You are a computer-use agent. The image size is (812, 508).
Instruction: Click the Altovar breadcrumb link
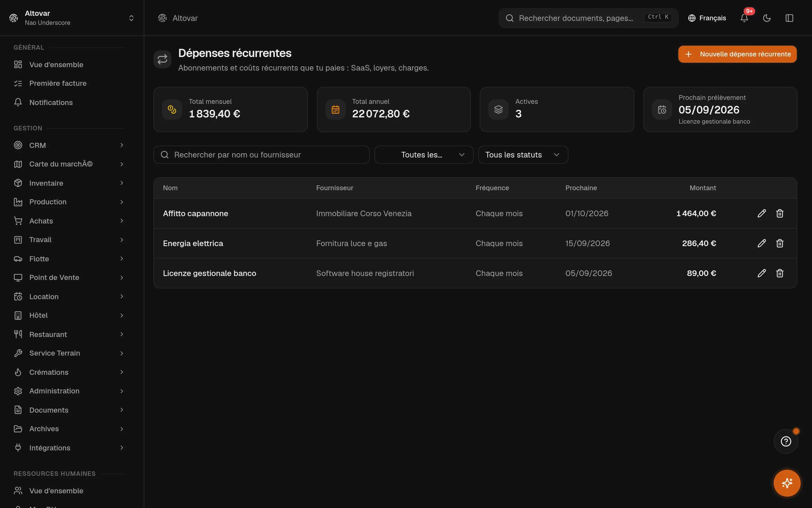point(185,18)
